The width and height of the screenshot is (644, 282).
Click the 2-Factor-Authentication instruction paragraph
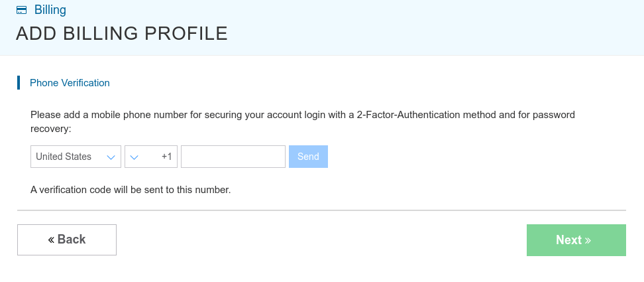click(x=302, y=121)
